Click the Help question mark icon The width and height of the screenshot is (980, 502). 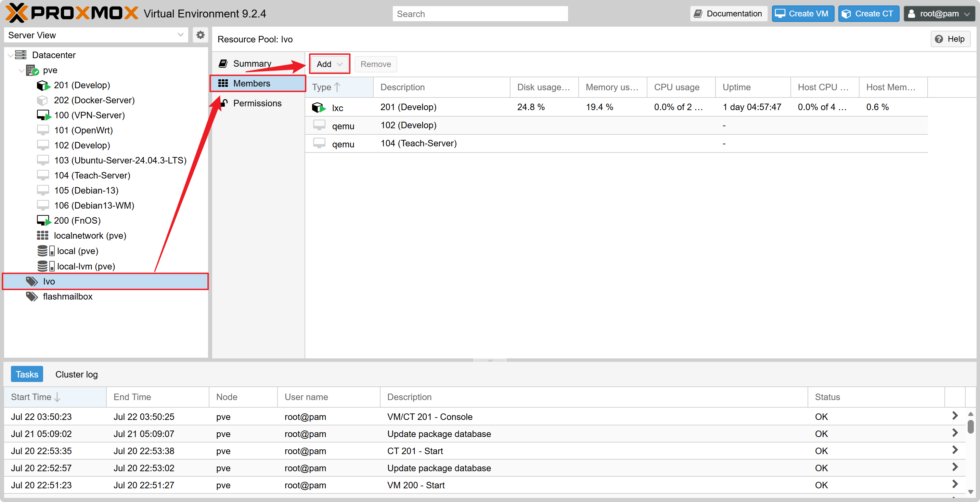[939, 39]
